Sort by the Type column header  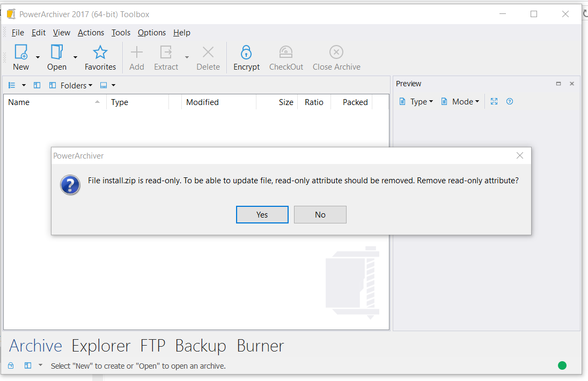click(x=138, y=102)
